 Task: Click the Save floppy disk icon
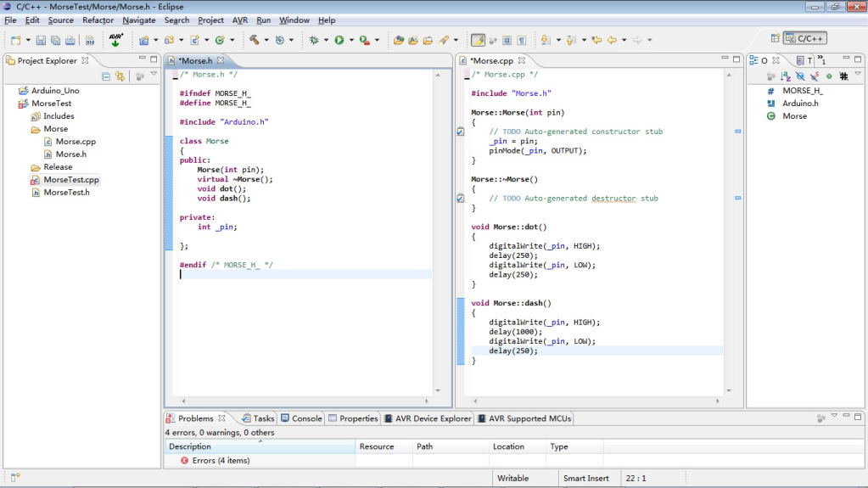[x=41, y=40]
